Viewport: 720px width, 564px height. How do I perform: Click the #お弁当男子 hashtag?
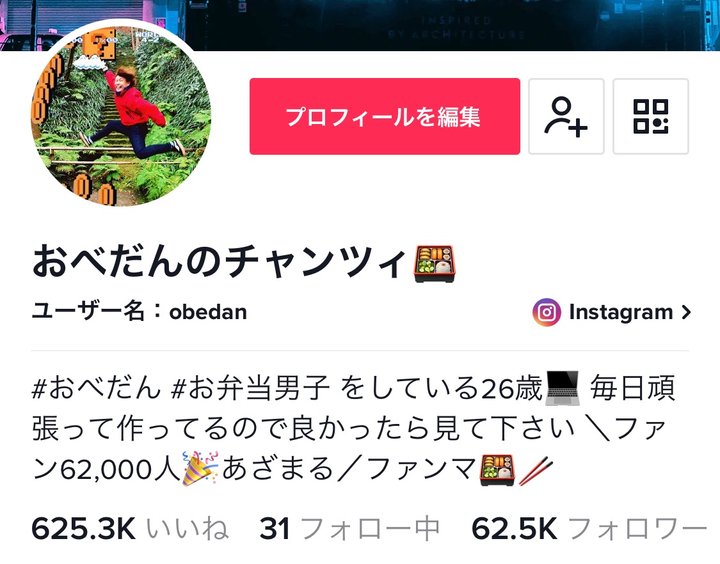[250, 389]
